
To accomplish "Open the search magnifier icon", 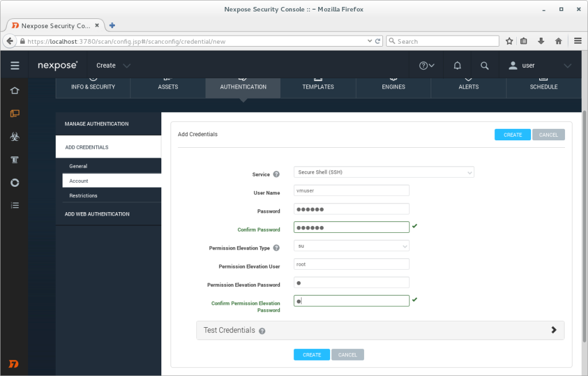I will [485, 64].
